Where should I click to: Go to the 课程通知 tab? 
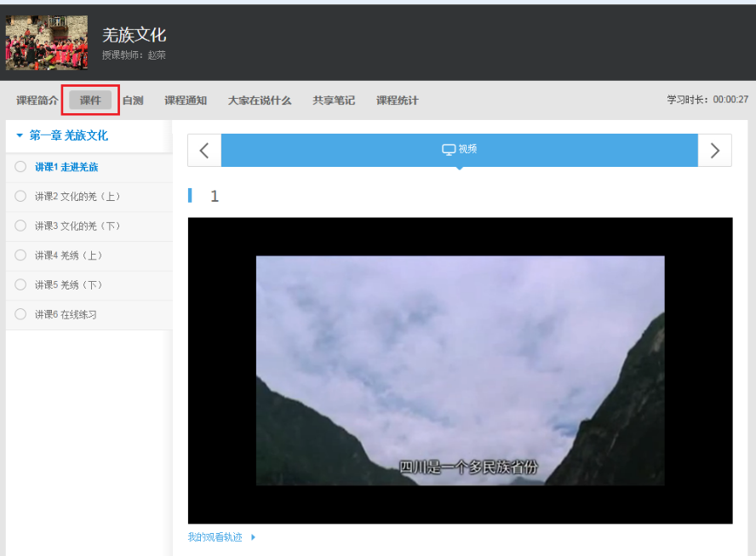point(186,100)
